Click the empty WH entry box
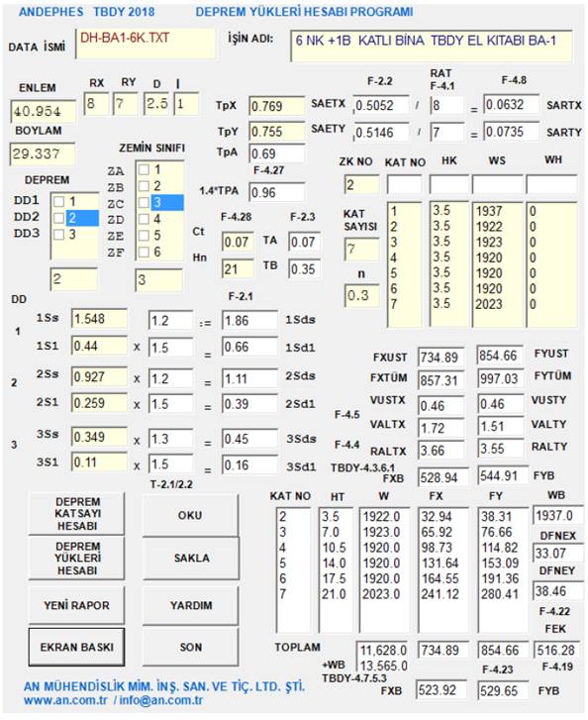The image size is (588, 720). [551, 184]
